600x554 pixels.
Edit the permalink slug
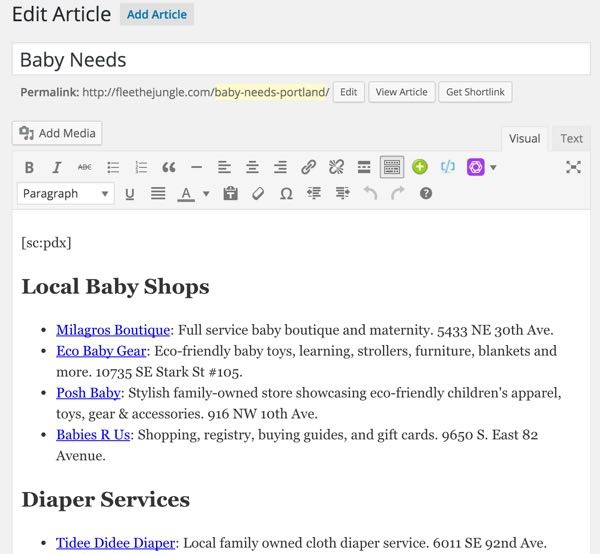point(349,92)
